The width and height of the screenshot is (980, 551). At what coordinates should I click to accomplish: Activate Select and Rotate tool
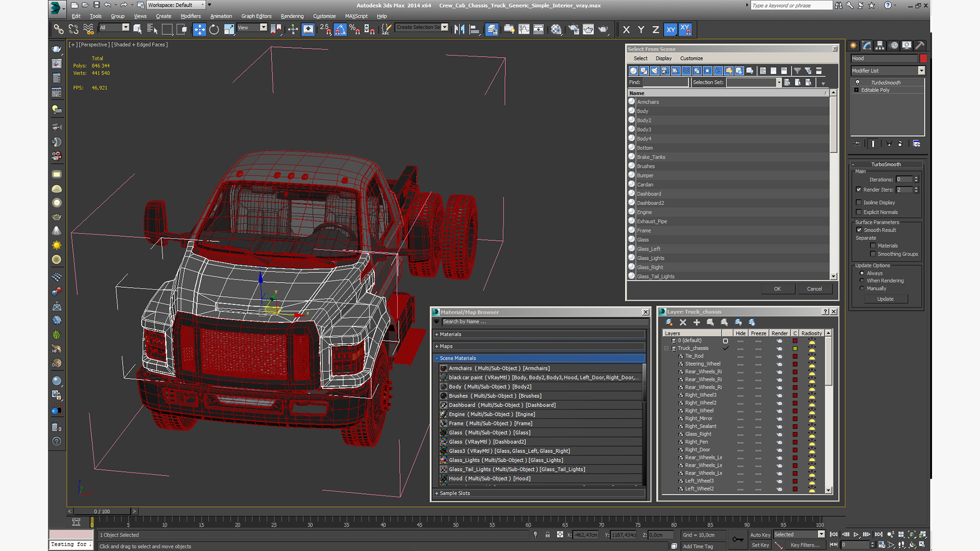(x=214, y=30)
